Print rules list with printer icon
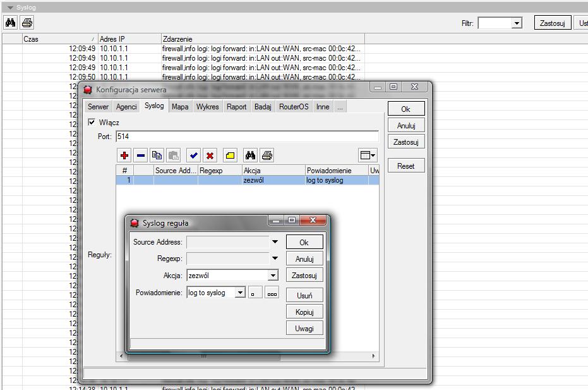 click(267, 155)
